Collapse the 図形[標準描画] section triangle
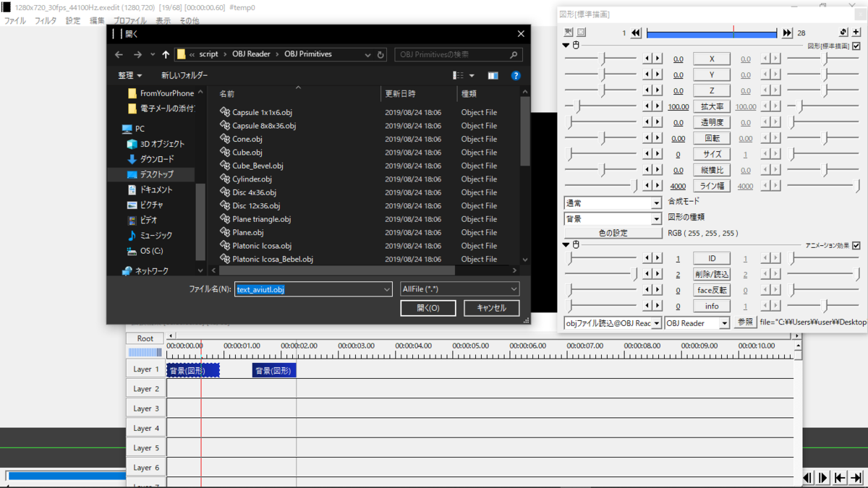 [x=566, y=46]
